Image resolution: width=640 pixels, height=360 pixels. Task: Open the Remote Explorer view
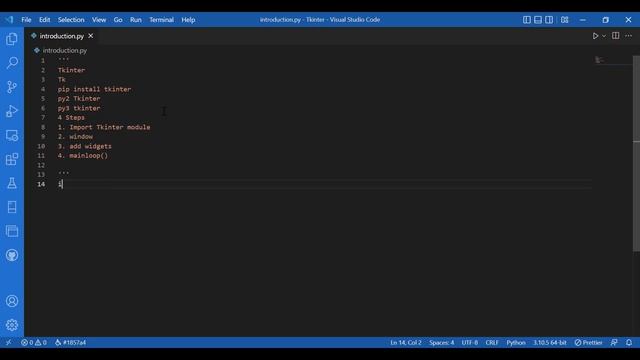point(12,135)
